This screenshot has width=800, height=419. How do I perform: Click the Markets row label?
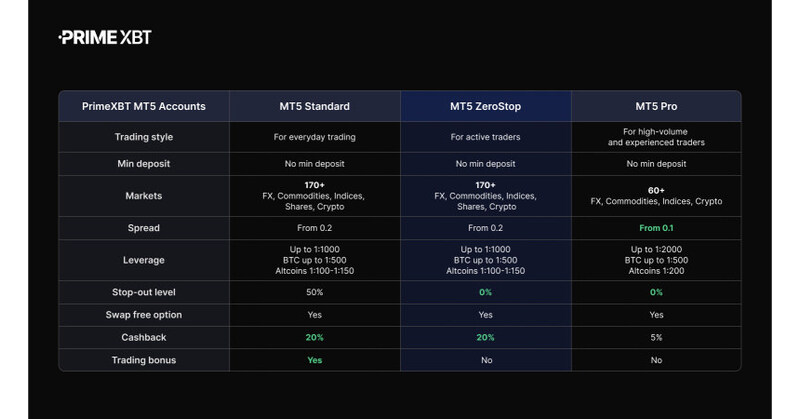[x=144, y=196]
